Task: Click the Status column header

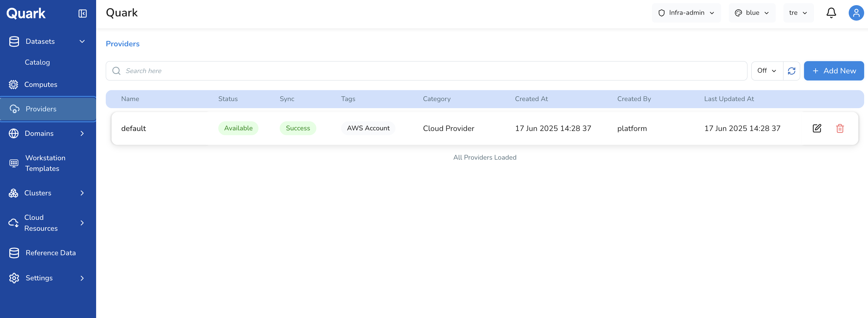Action: coord(228,99)
